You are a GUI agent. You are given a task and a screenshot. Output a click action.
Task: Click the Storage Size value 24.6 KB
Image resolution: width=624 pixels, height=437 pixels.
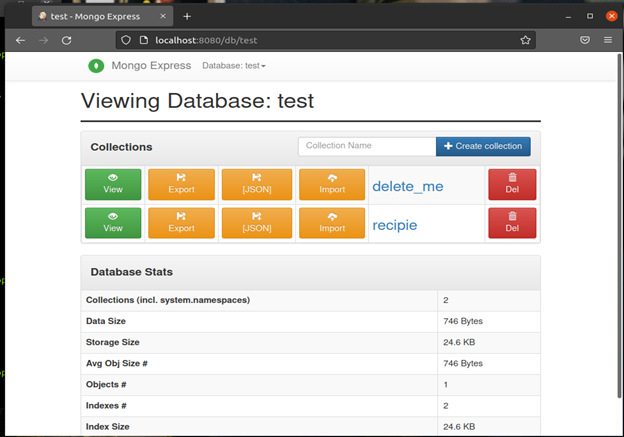[x=459, y=342]
